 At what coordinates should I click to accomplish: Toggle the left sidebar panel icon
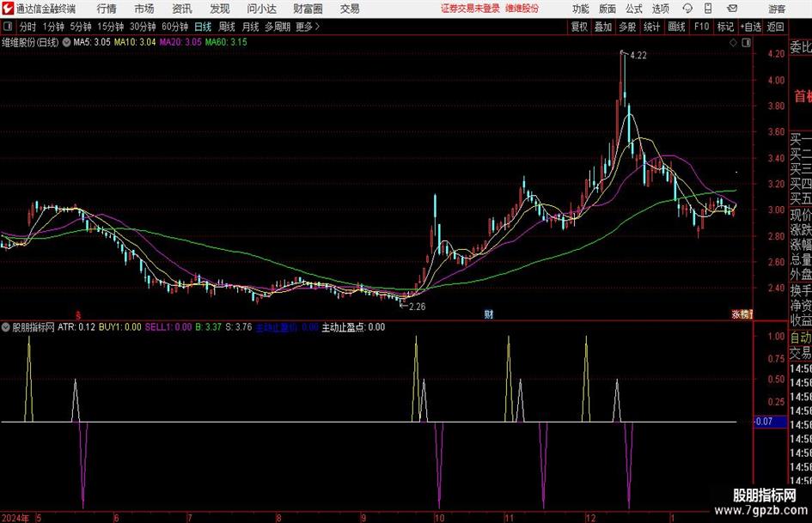[8, 27]
